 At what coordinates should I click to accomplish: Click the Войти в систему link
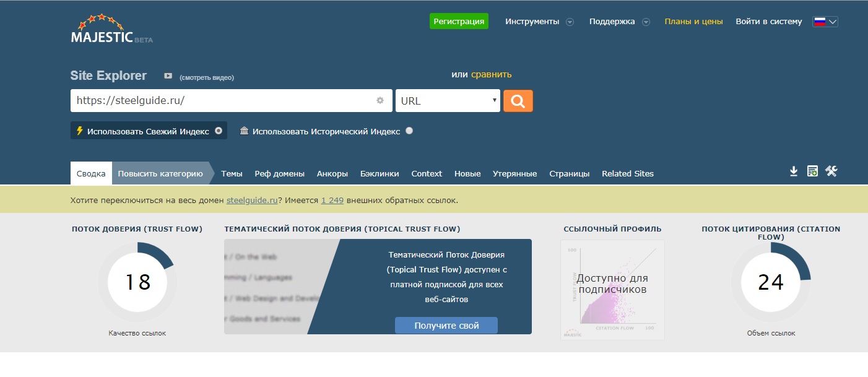769,22
